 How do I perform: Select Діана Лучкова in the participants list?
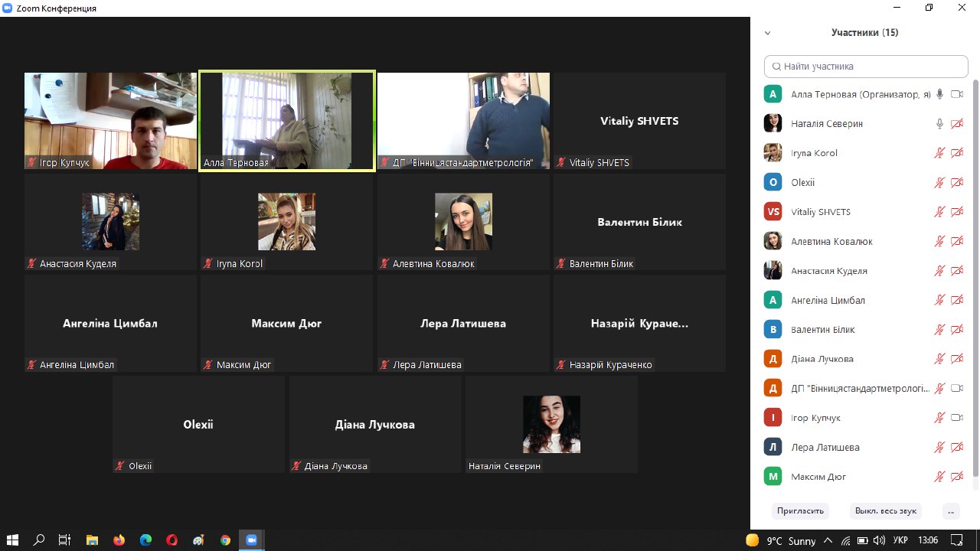pos(822,359)
